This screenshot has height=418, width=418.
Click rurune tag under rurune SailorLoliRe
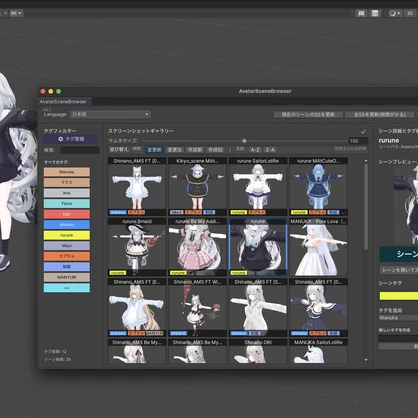(x=239, y=212)
